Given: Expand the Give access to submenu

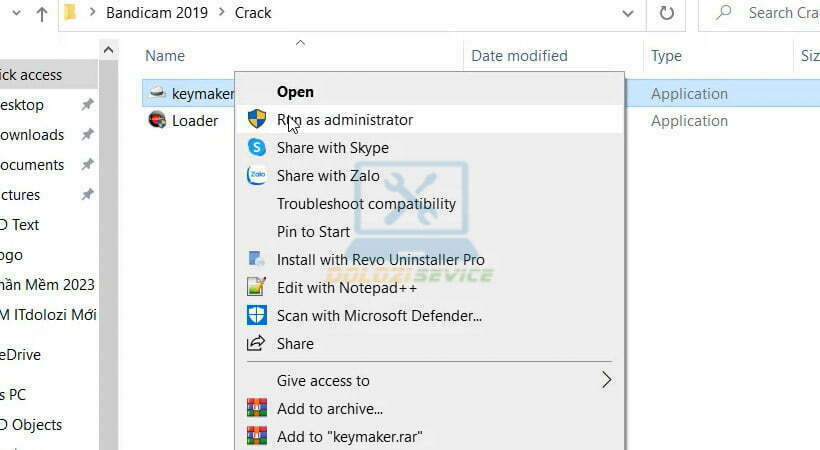Looking at the screenshot, I should pos(606,380).
